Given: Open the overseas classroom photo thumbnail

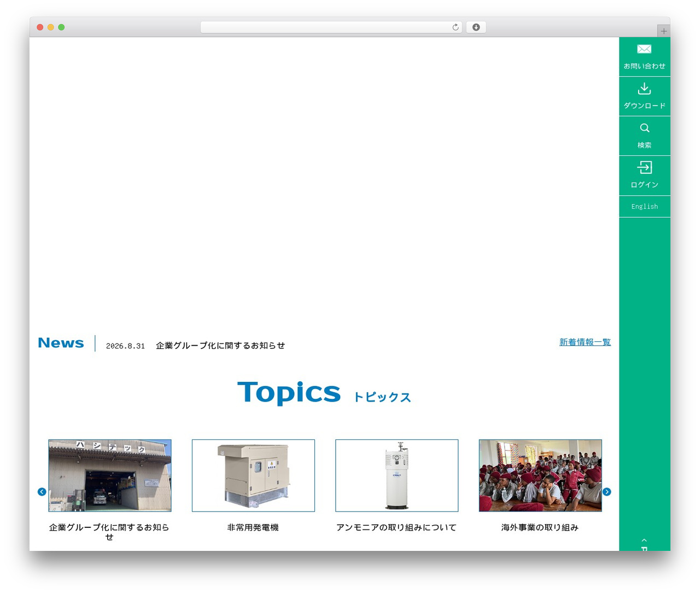Looking at the screenshot, I should tap(540, 475).
